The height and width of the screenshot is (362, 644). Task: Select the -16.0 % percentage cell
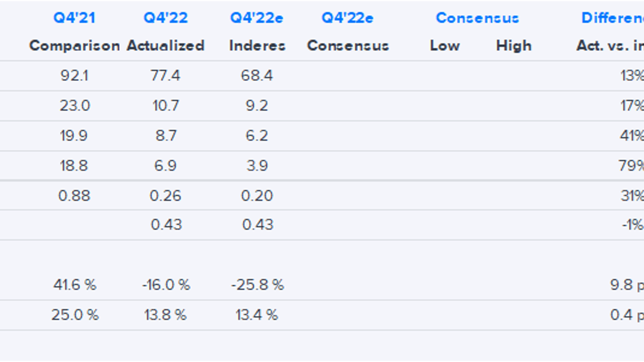point(166,285)
